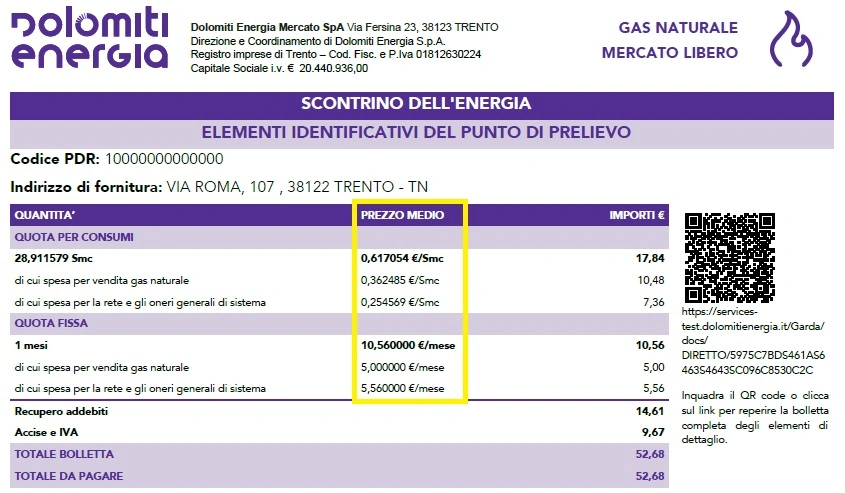Click the IMPORTI € column header
The image size is (845, 493).
637,215
